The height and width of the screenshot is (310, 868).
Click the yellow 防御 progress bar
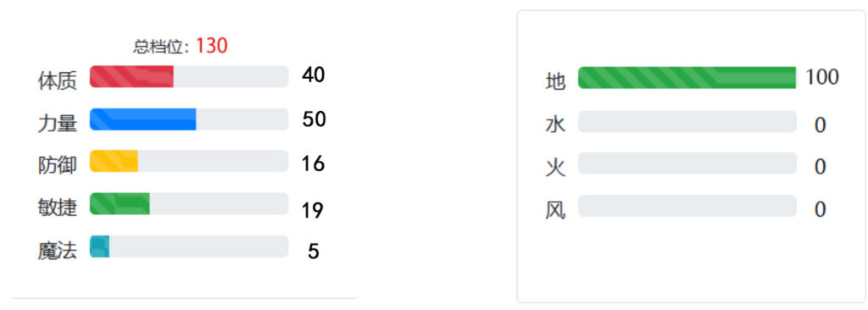click(189, 161)
